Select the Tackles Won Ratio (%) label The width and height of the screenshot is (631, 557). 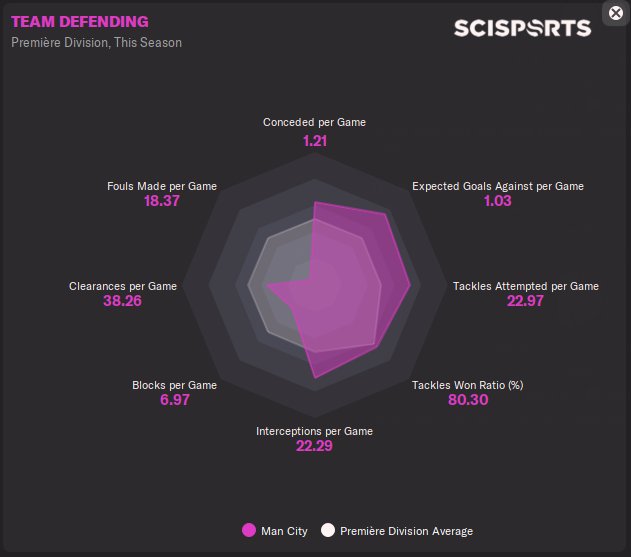point(468,385)
